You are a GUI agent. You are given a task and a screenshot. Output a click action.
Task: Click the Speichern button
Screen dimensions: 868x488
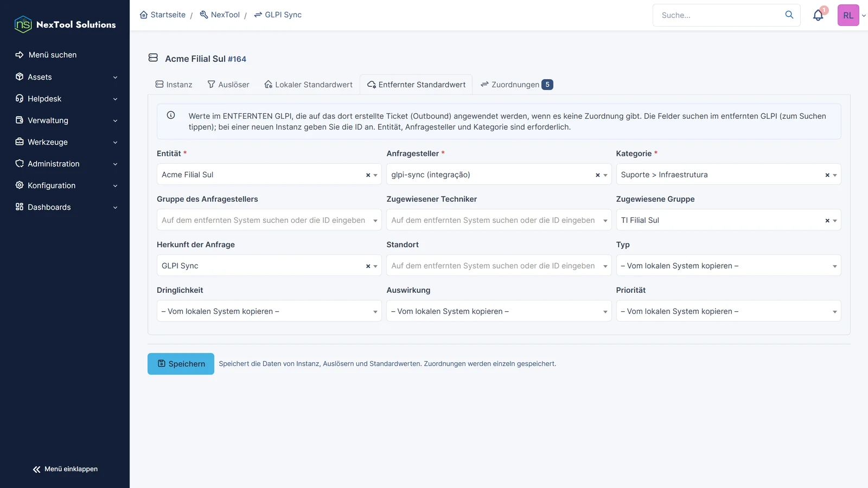click(x=181, y=364)
